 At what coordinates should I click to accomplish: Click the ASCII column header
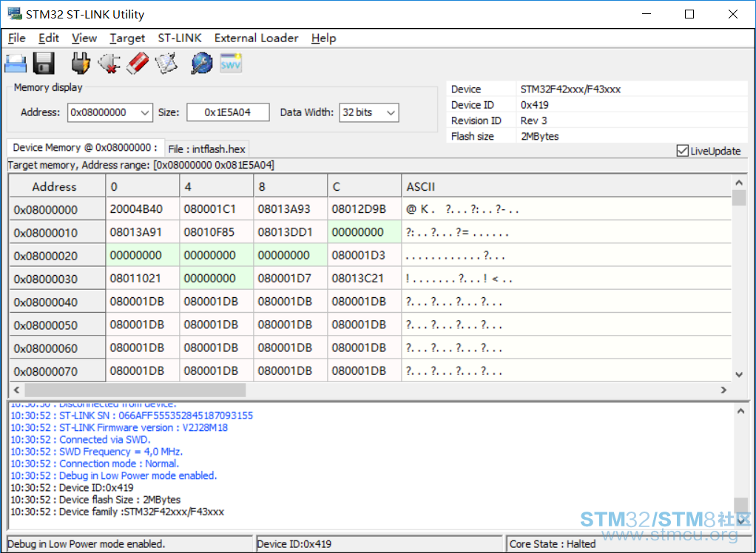pyautogui.click(x=567, y=186)
